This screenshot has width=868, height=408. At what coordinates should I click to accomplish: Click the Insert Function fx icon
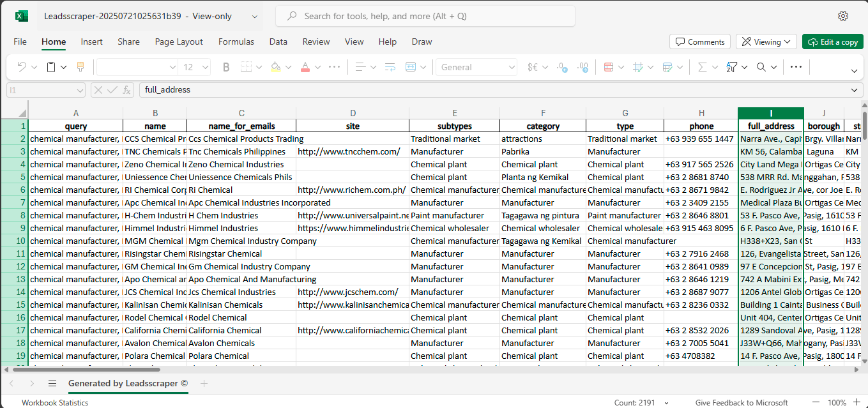click(126, 90)
